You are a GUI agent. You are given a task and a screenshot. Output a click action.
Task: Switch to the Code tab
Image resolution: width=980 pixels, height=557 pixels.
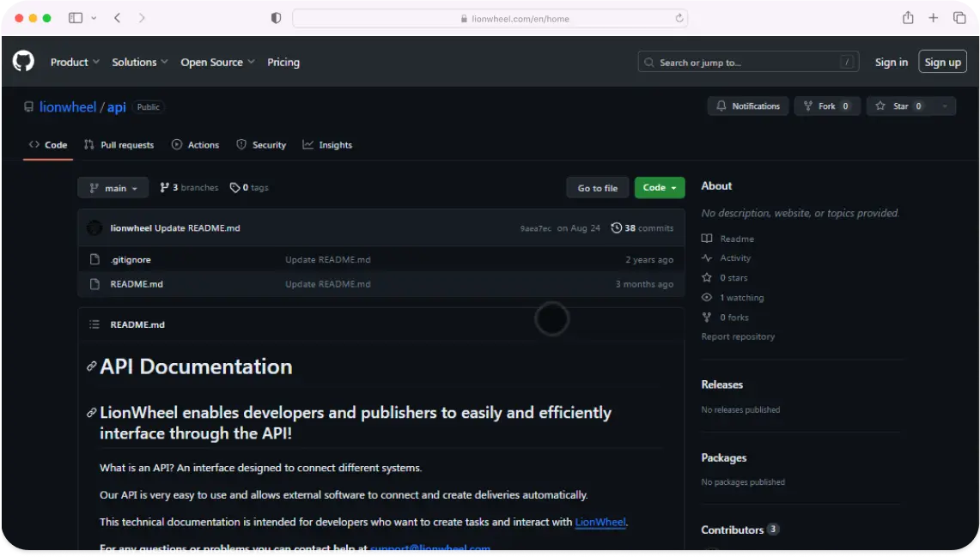click(x=47, y=144)
